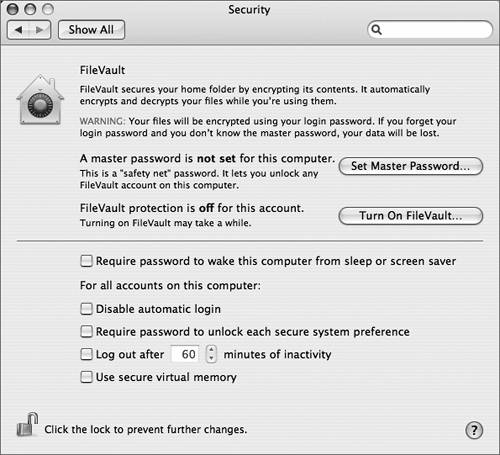
Task: Click the minimize button in title bar
Action: click(30, 9)
